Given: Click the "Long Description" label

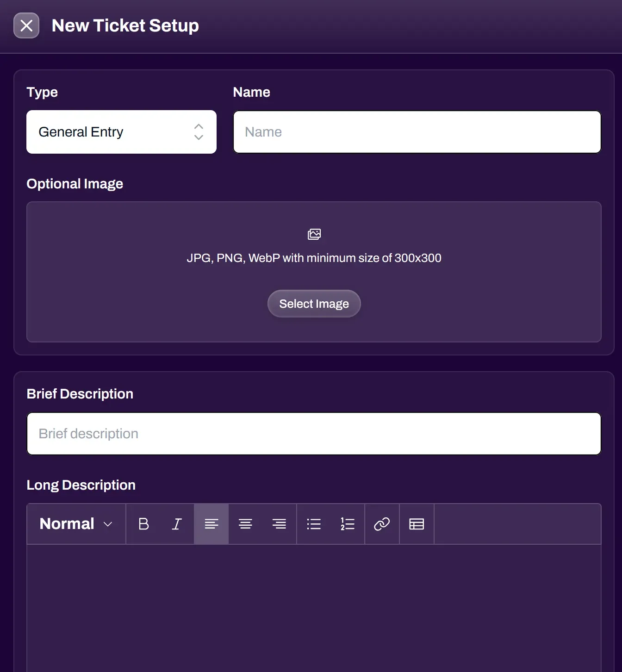Looking at the screenshot, I should pyautogui.click(x=81, y=485).
